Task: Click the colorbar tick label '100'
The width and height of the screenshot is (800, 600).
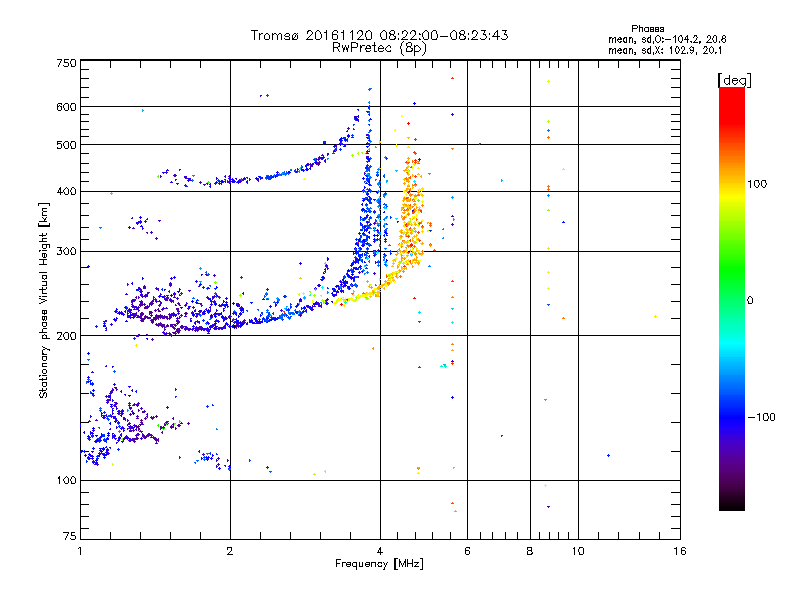Action: (757, 184)
